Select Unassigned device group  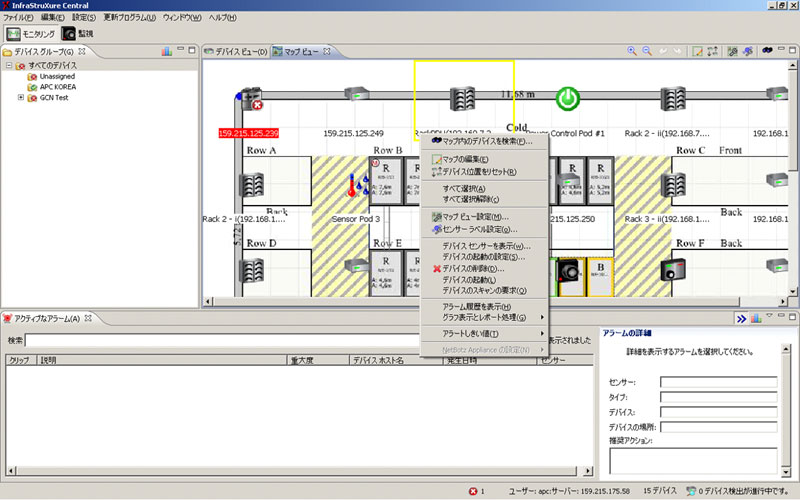57,77
